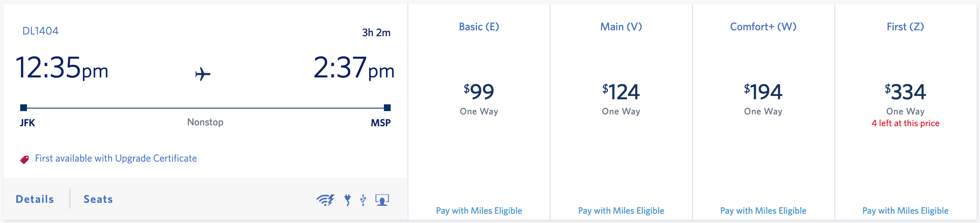Image resolution: width=980 pixels, height=223 pixels.
Task: Click First available with Upgrade Certificate link
Action: coord(116,158)
